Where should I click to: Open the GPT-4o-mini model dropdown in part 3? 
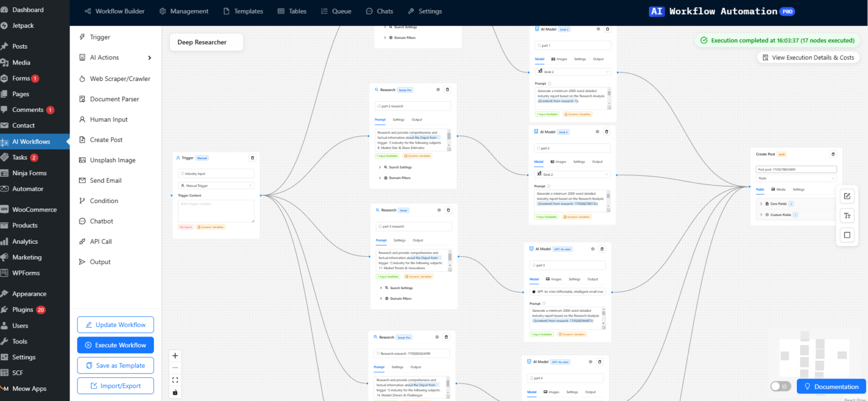pos(567,292)
